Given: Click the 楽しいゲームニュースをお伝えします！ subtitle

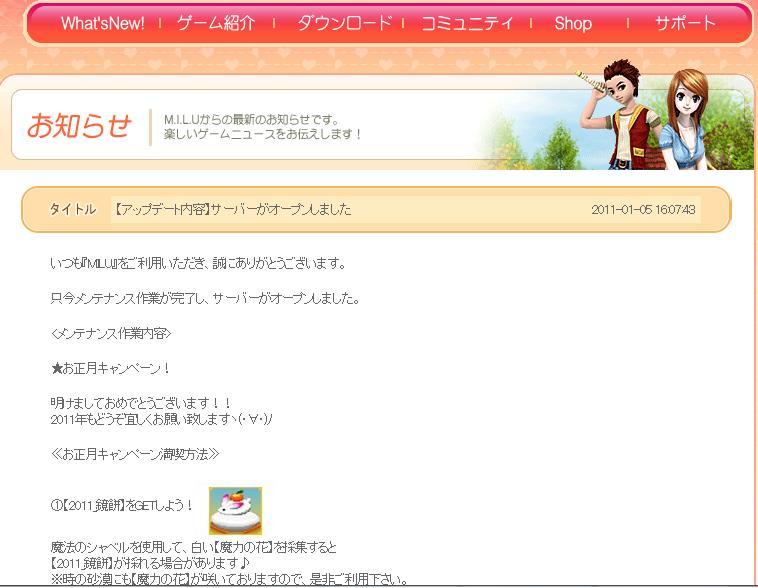Looking at the screenshot, I should (263, 134).
